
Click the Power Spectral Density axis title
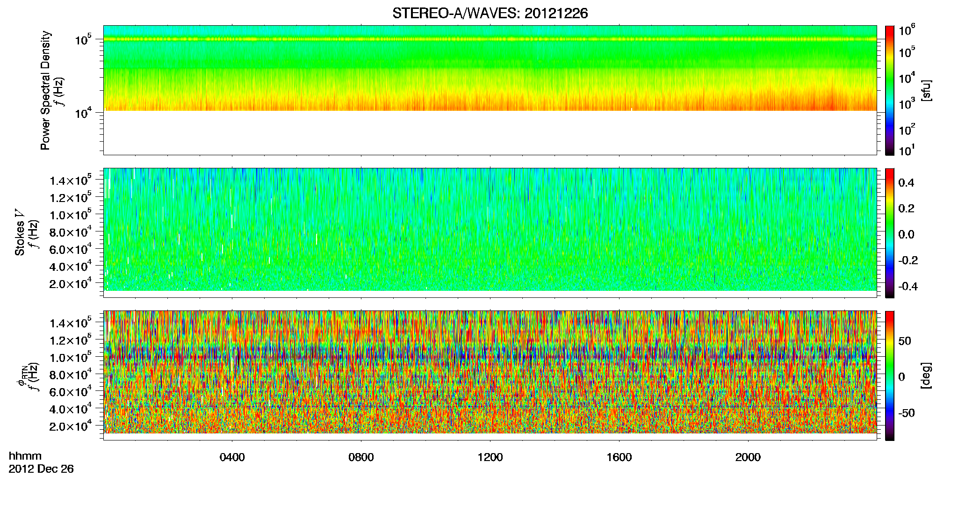45,90
